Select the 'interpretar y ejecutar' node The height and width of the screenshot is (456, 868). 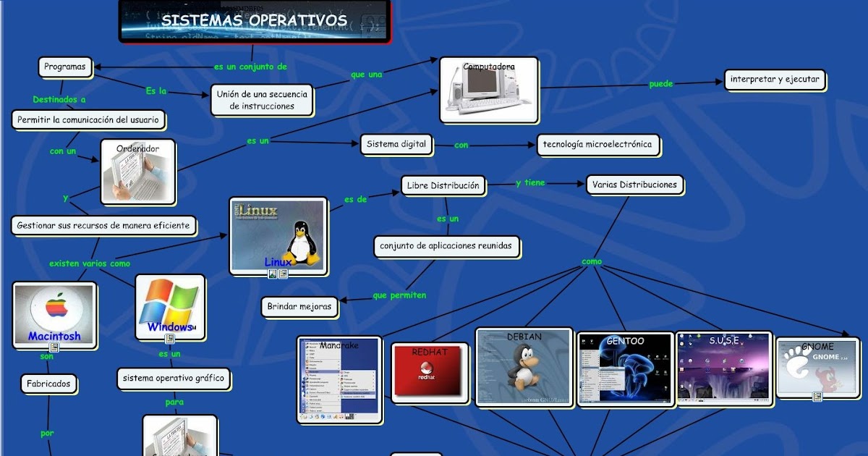coord(775,79)
